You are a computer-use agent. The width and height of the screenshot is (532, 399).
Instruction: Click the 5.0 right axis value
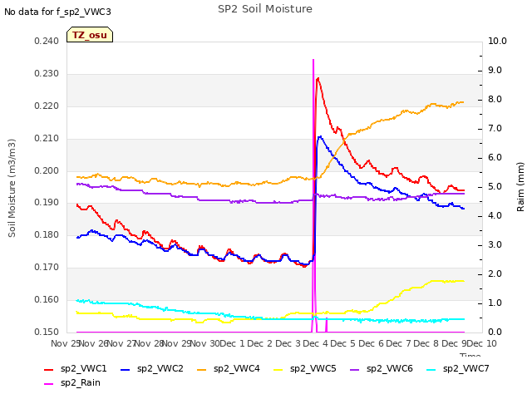coord(495,186)
